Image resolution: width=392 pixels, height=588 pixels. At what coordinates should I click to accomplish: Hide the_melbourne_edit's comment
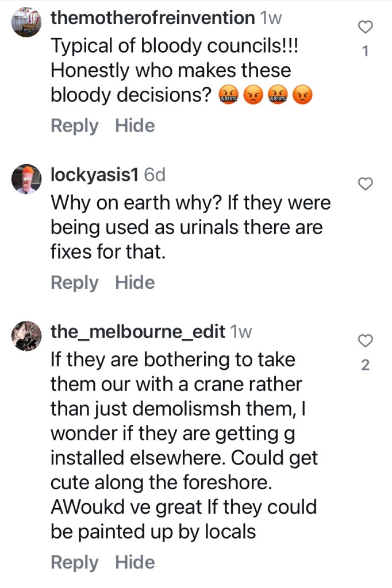pos(135,562)
